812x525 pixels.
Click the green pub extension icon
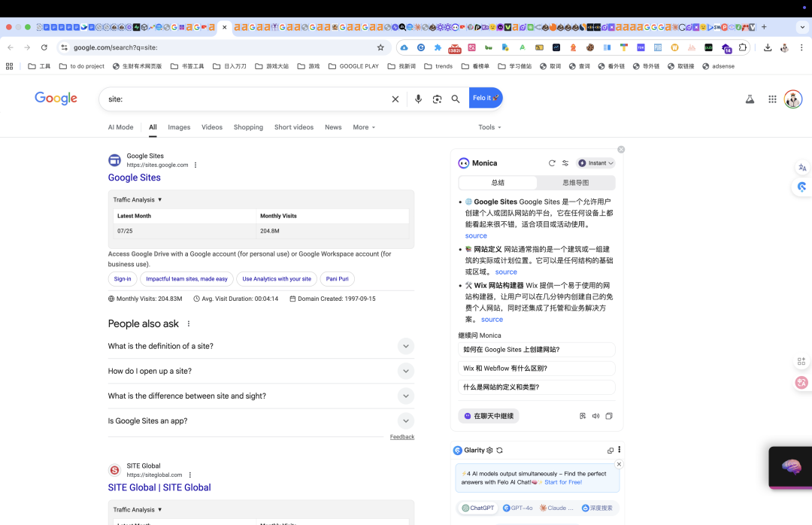pyautogui.click(x=708, y=47)
